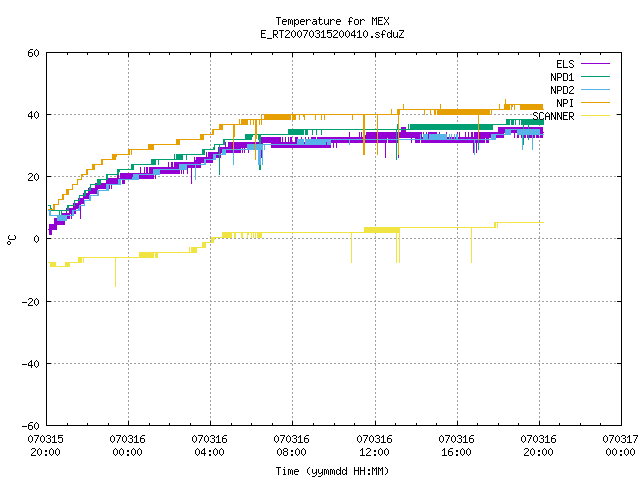Click the 'Time (yymmdd HH:MM)' axis title
Viewport: 640px width, 480px height.
click(332, 471)
